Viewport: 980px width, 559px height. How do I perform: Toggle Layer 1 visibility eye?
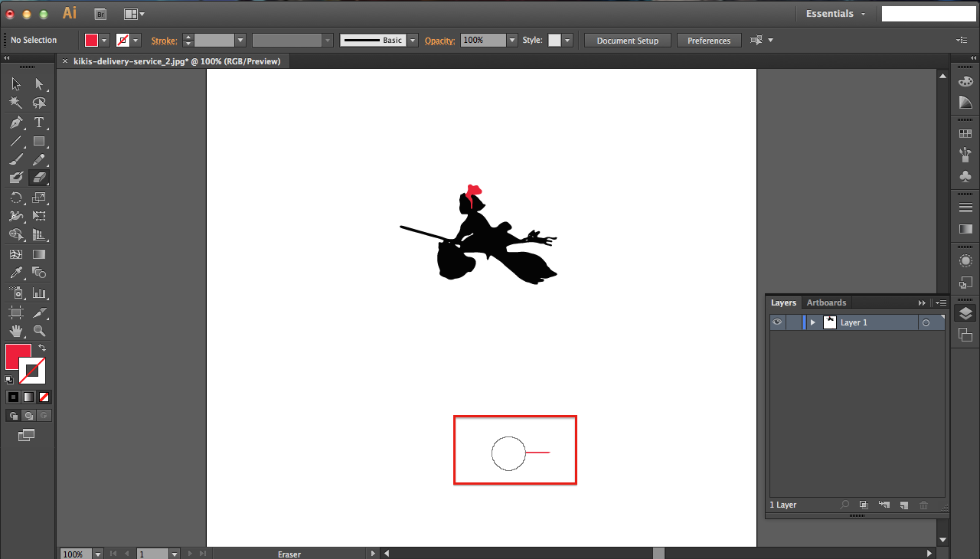click(777, 322)
